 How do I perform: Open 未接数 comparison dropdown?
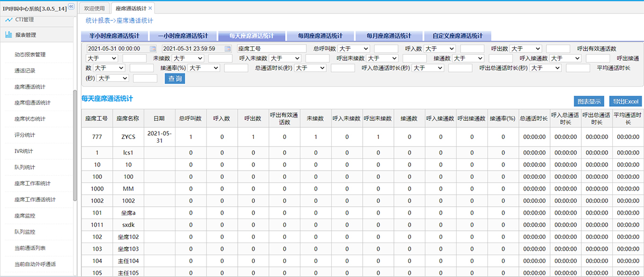(188, 58)
